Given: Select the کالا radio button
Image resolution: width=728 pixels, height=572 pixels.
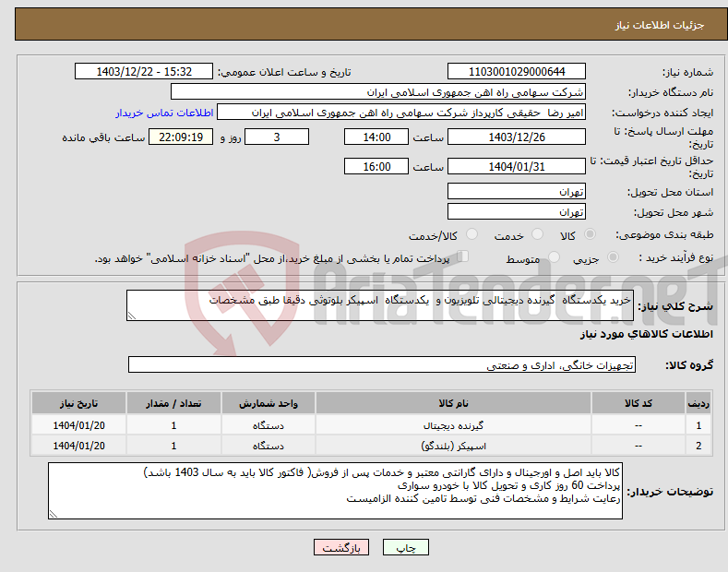Looking at the screenshot, I should tap(590, 234).
